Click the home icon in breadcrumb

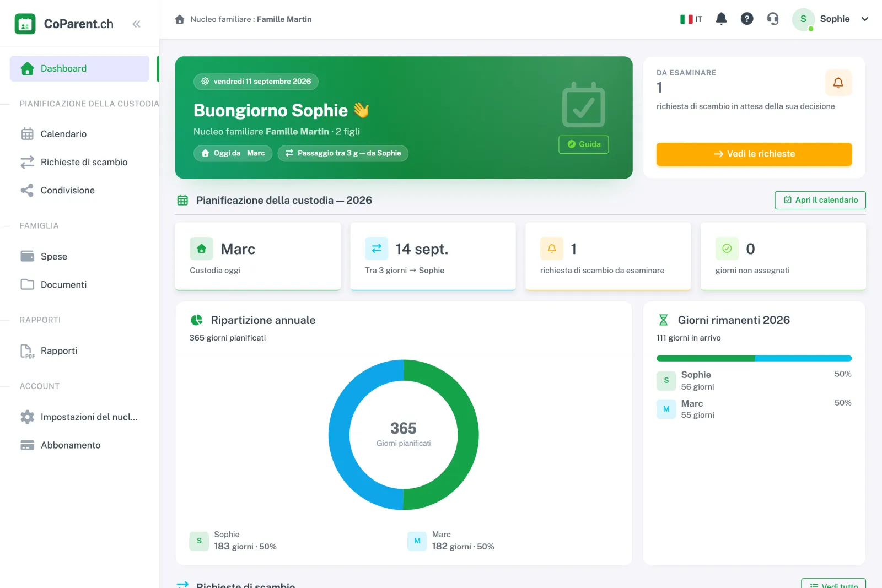click(x=180, y=19)
